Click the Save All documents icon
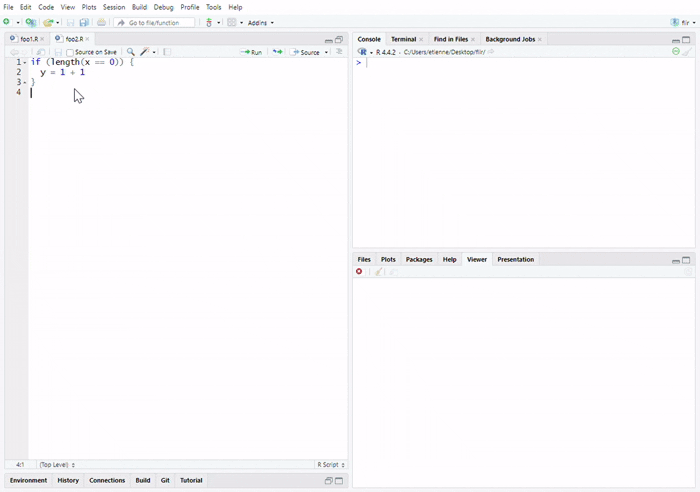This screenshot has width=700, height=492. 84,22
